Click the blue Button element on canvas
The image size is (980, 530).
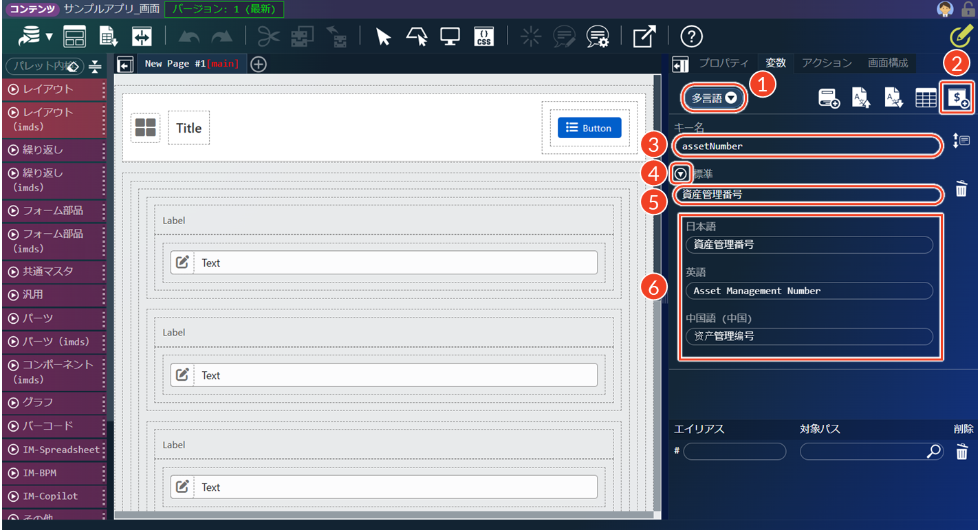tap(589, 128)
